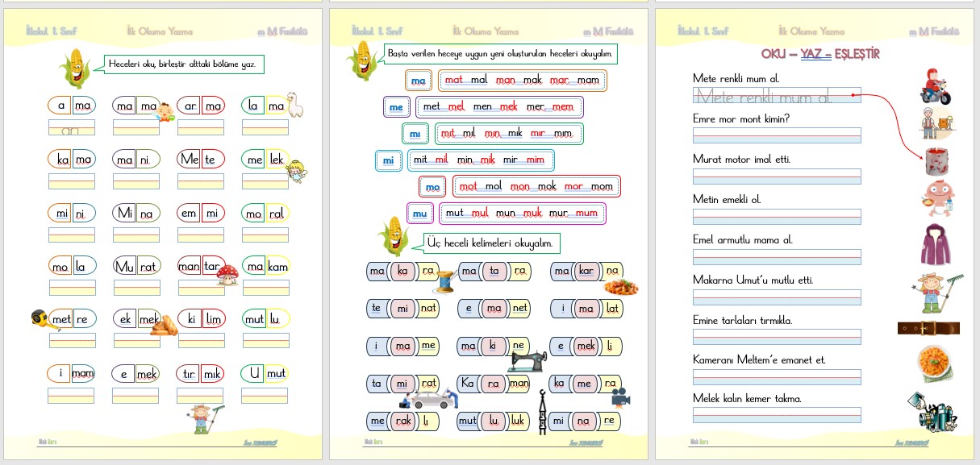The image size is (980, 465).
Task: Click the 'OKU – YAZ – EŞLEŞTİR' heading
Action: coord(819,54)
